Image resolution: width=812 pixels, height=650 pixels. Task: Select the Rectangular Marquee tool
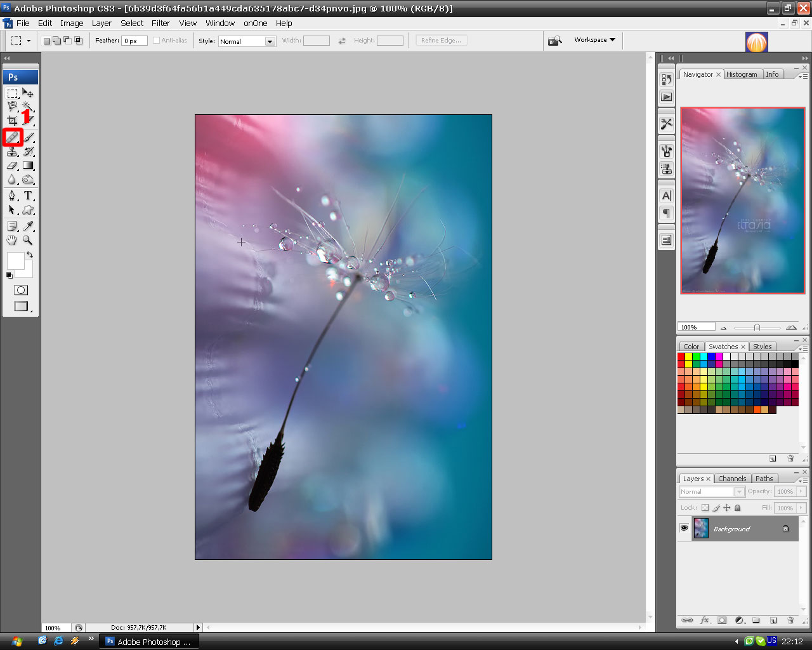point(13,93)
